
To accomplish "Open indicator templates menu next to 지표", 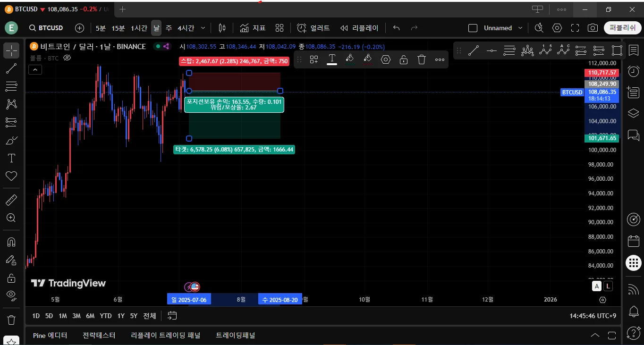I will point(280,28).
